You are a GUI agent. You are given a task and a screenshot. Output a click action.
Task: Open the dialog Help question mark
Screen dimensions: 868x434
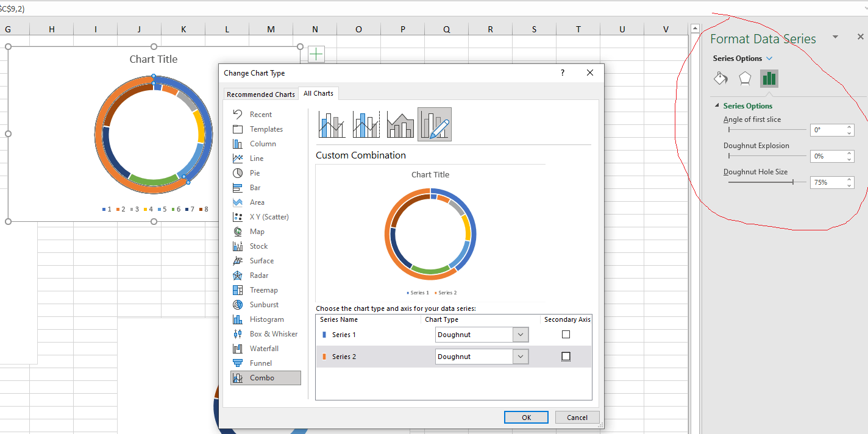click(563, 73)
